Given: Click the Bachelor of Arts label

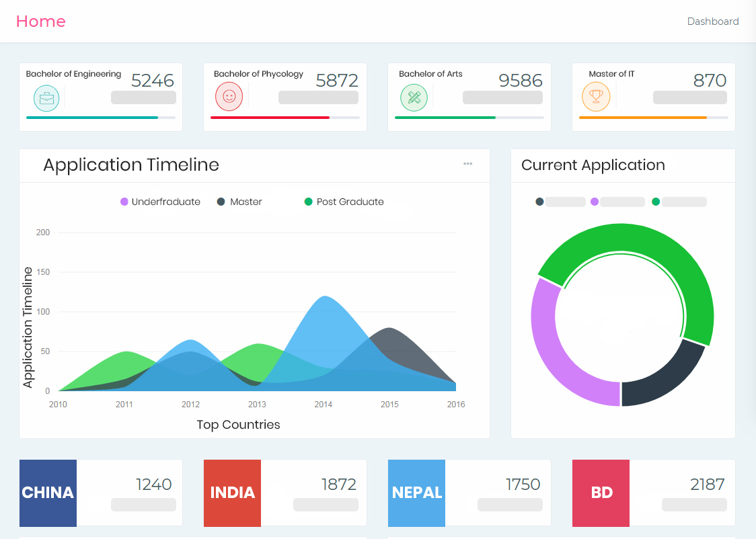Looking at the screenshot, I should 430,74.
